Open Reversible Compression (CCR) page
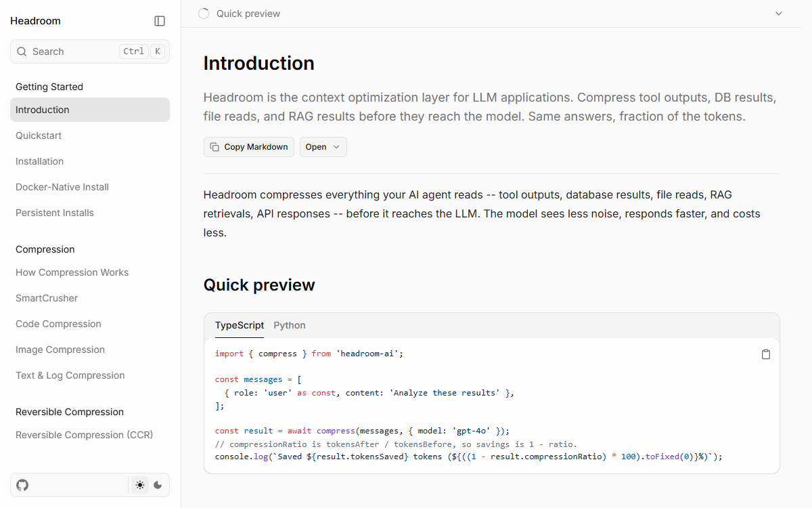 point(90,435)
